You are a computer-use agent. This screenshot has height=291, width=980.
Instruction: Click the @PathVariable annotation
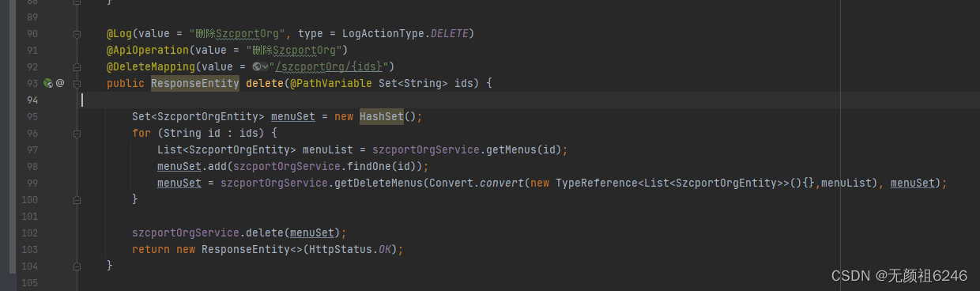[331, 83]
